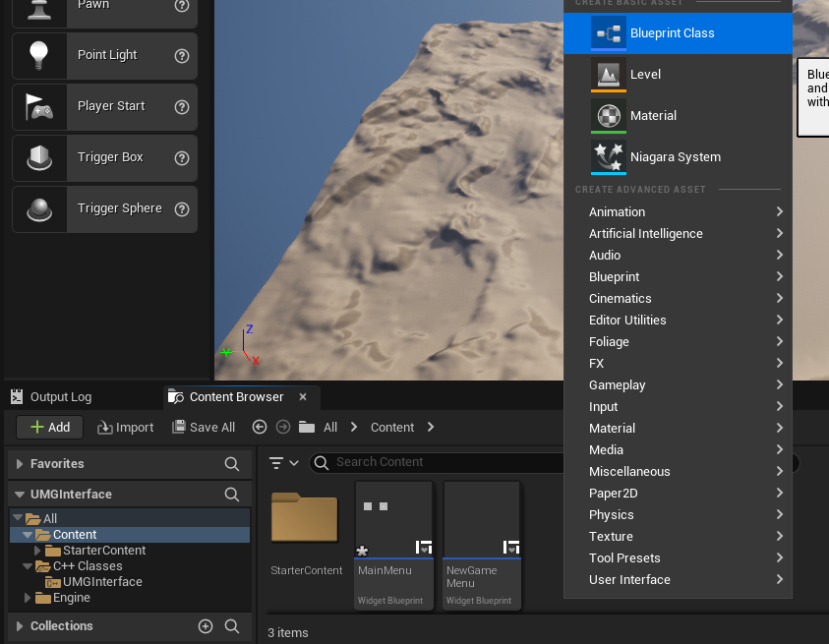Screen dimensions: 829x644
Task: Expand the breadcrumb arrow after All
Action: (354, 427)
